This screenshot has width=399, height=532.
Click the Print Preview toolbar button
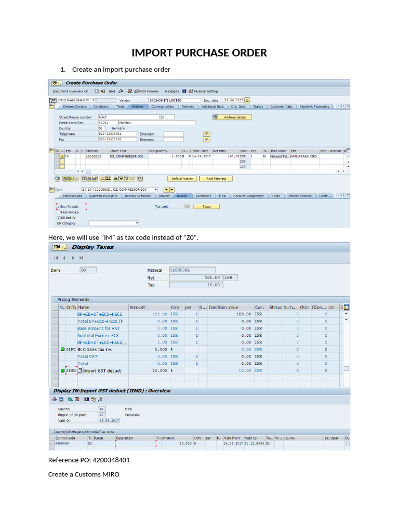(x=147, y=91)
